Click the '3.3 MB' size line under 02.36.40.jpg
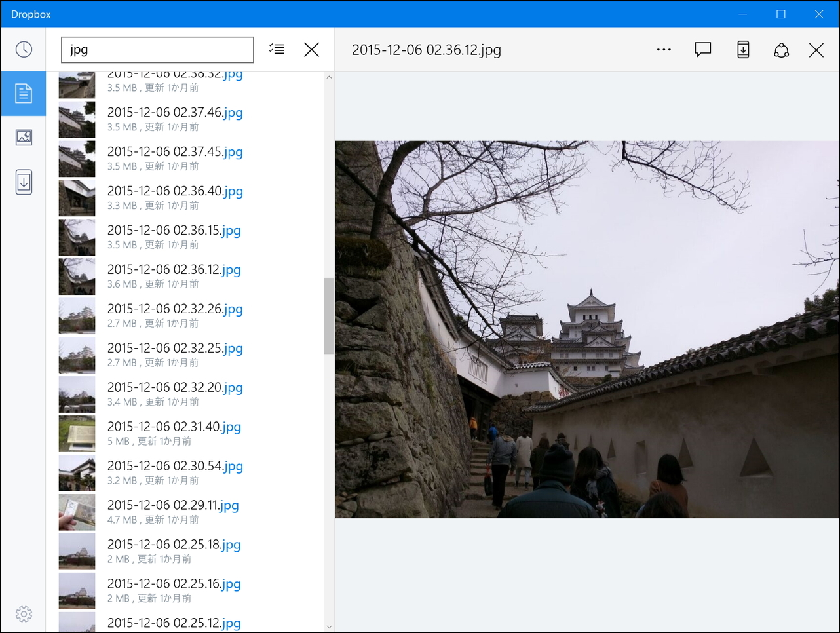The height and width of the screenshot is (633, 840). [153, 206]
